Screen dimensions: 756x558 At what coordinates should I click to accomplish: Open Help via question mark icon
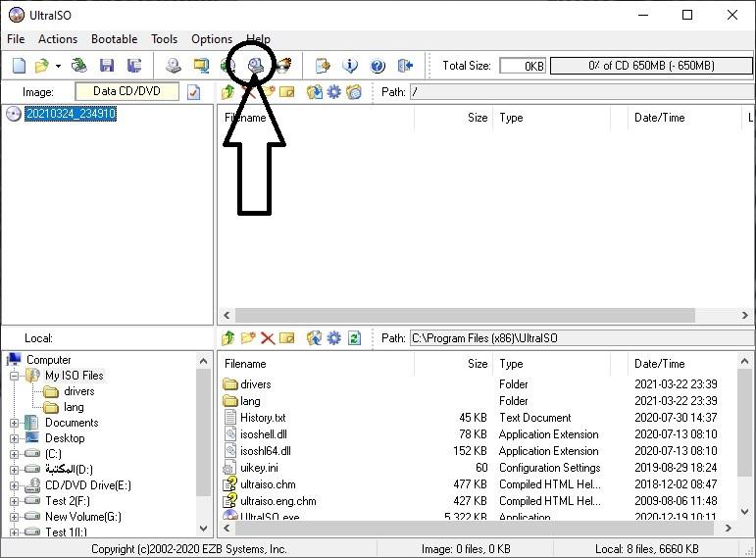378,65
